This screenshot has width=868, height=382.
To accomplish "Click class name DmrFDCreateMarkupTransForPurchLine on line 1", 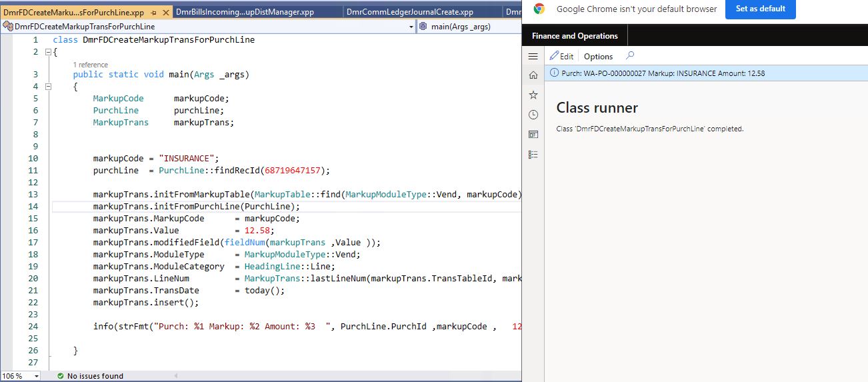I will 169,40.
